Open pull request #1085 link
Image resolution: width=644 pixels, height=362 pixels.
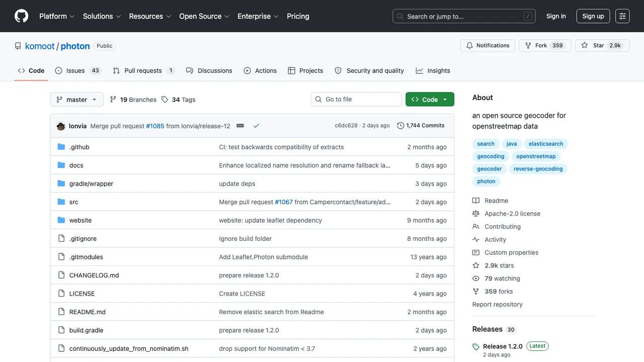155,126
